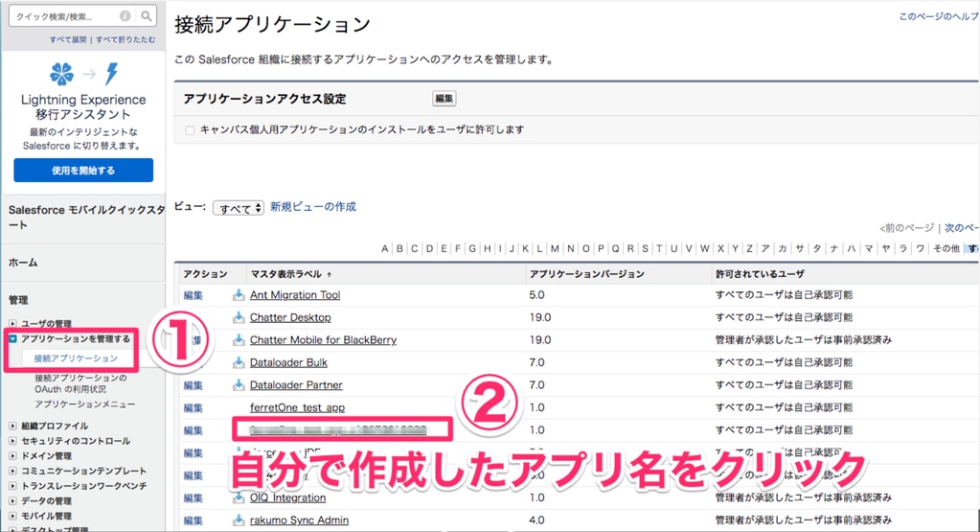Open Chatter Mobile for BlackBerry link

click(x=323, y=340)
